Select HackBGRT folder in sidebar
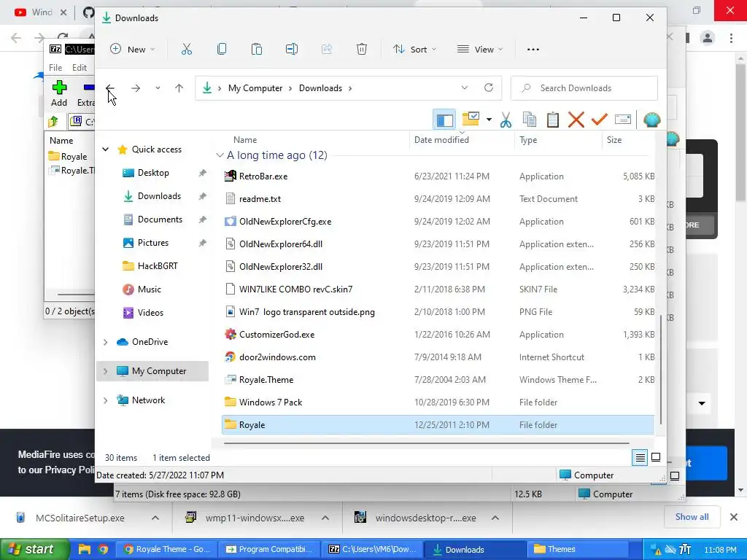The image size is (747, 560). pyautogui.click(x=158, y=266)
